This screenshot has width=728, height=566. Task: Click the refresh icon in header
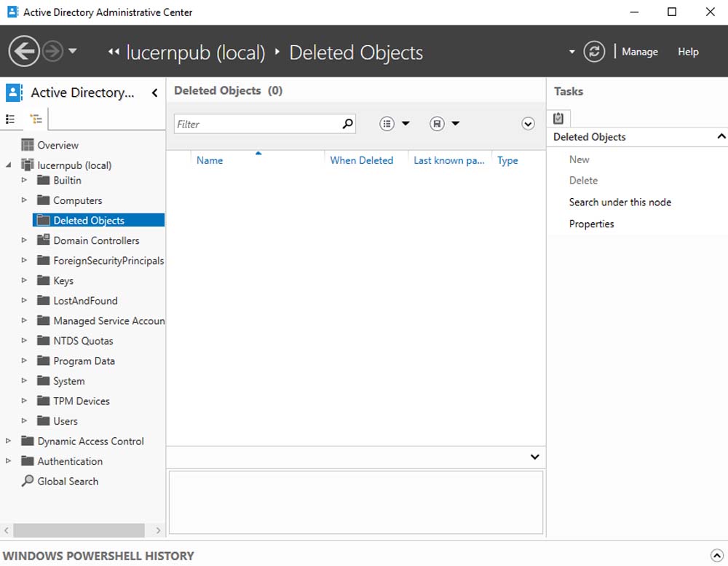click(x=594, y=52)
